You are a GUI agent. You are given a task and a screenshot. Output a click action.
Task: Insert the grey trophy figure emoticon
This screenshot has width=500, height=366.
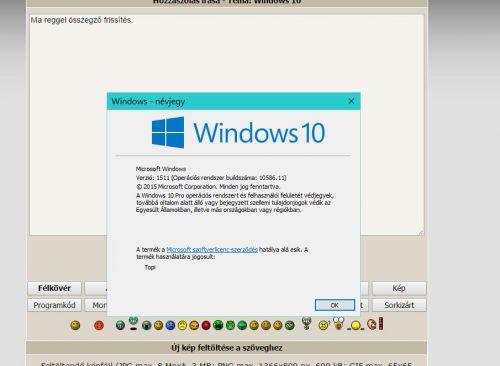coord(306,323)
